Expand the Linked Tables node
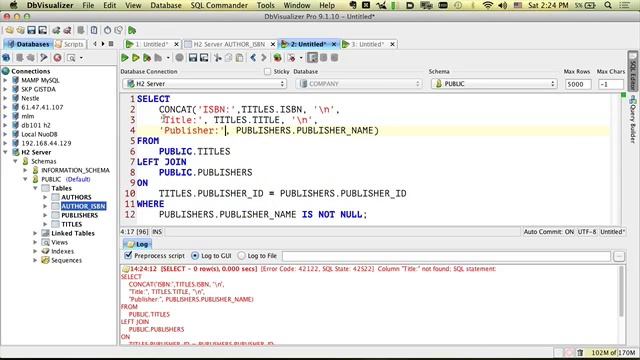The image size is (640, 360). 35,233
